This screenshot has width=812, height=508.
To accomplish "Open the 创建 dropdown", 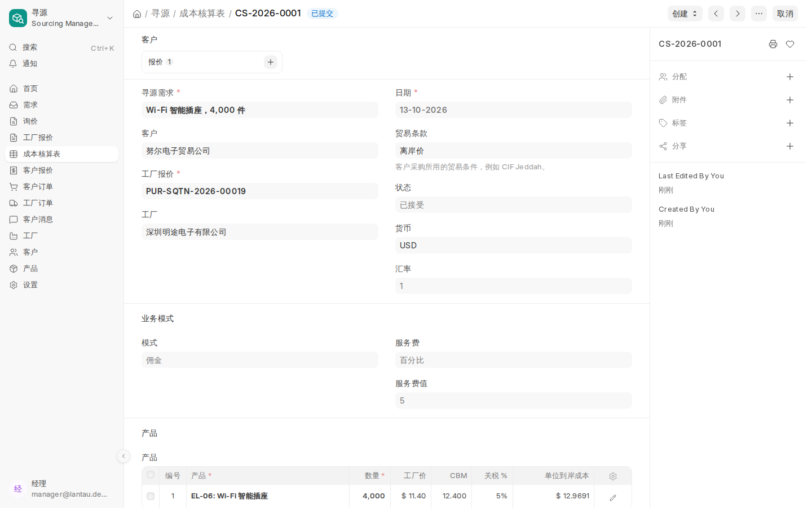I will pos(685,14).
